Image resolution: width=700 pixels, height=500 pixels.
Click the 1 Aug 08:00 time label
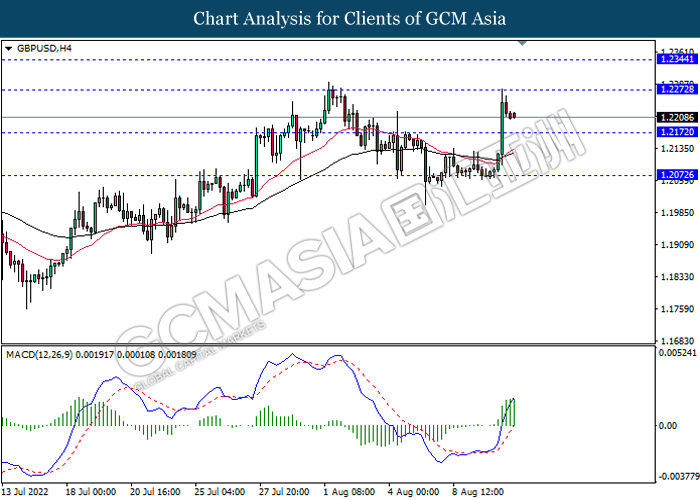pos(349,492)
